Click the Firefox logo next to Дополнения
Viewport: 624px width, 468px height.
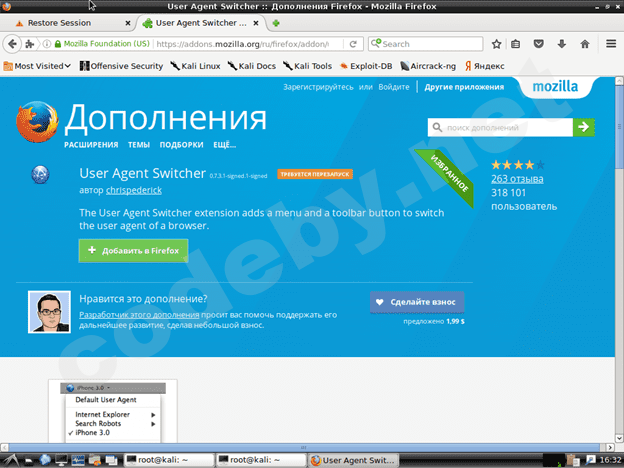(x=37, y=122)
